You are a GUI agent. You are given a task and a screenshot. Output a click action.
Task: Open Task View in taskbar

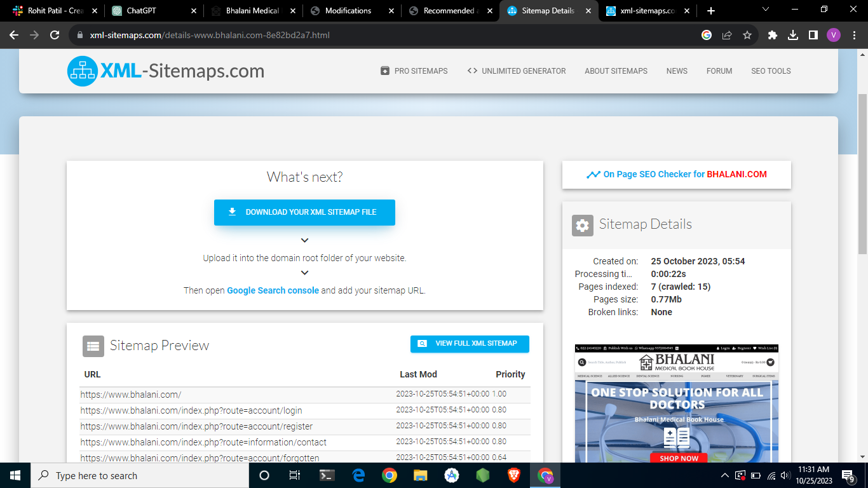pyautogui.click(x=295, y=475)
